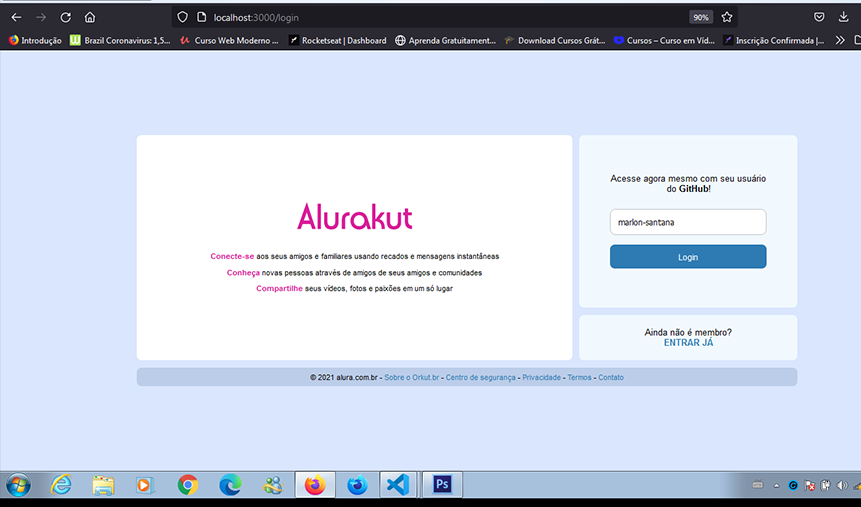
Task: Bookmark this page with the star icon
Action: point(727,18)
